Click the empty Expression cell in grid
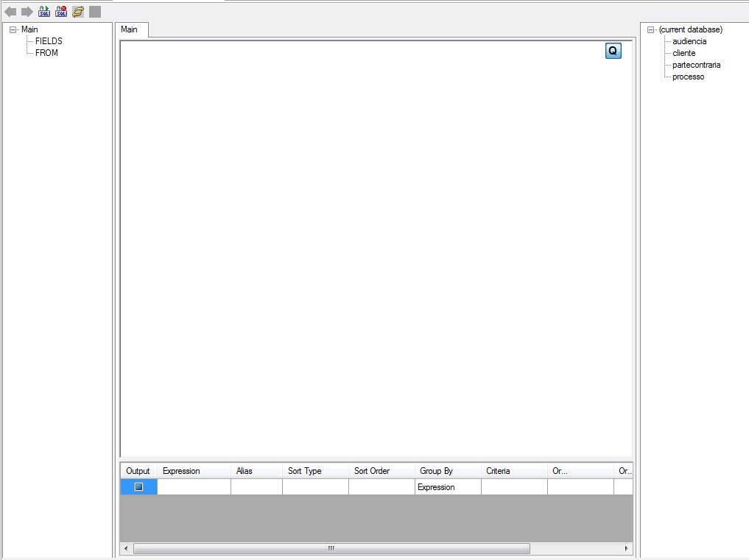The image size is (749, 560). (x=194, y=487)
